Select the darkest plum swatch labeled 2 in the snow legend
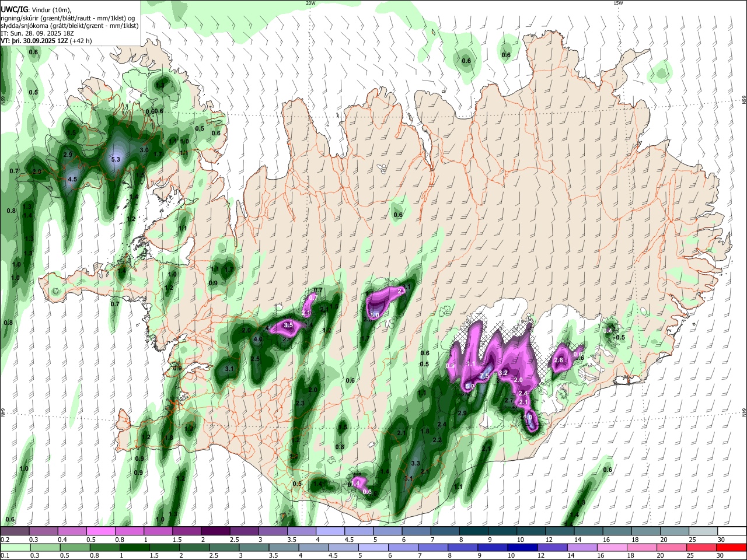 (x=214, y=531)
